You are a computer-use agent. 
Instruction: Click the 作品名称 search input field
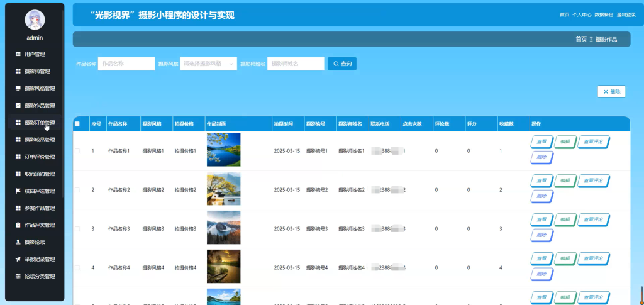coord(126,64)
